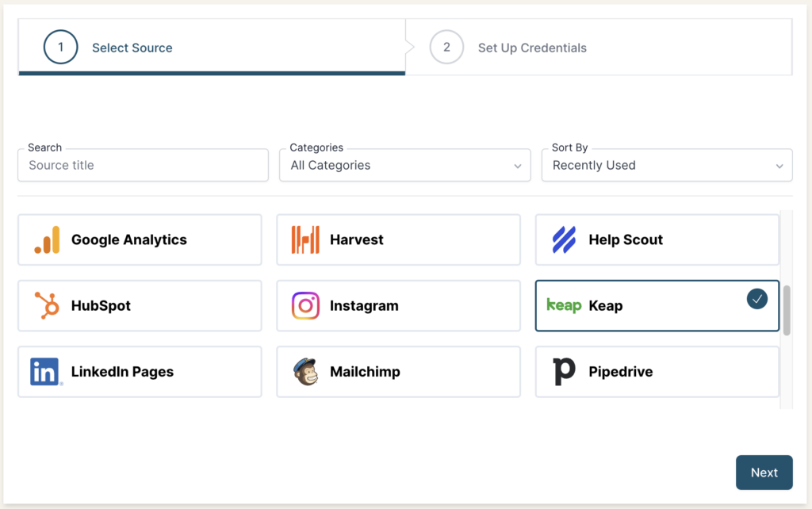This screenshot has width=812, height=509.
Task: Open the All Categories dropdown
Action: coord(404,165)
